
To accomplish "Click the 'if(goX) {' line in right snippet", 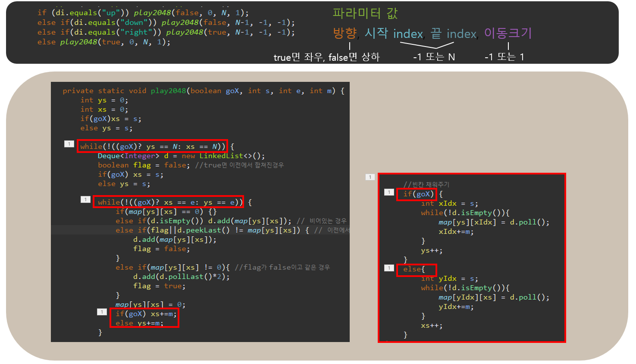I will click(423, 194).
